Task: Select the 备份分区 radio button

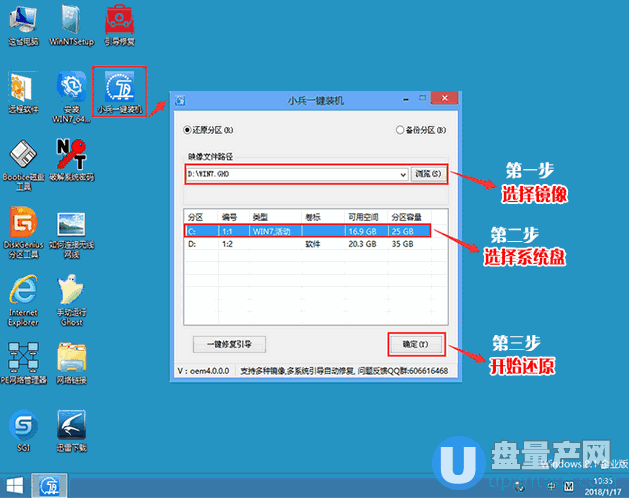Action: tap(400, 130)
